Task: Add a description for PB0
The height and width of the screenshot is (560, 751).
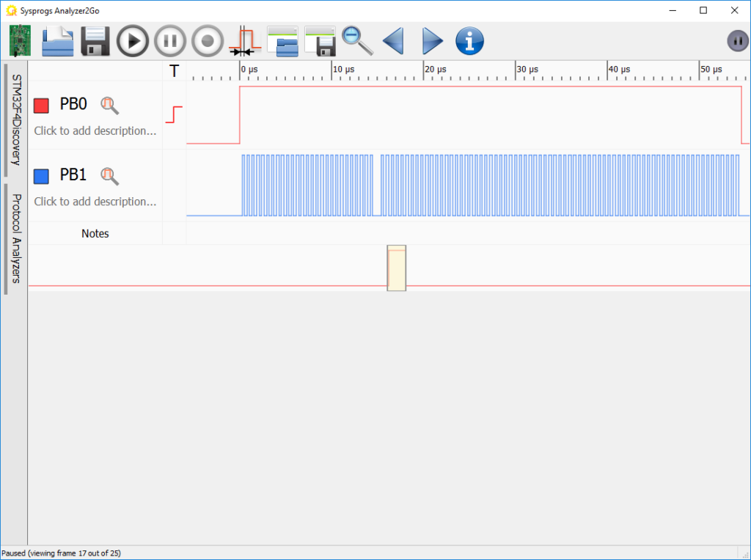Action: (x=95, y=130)
